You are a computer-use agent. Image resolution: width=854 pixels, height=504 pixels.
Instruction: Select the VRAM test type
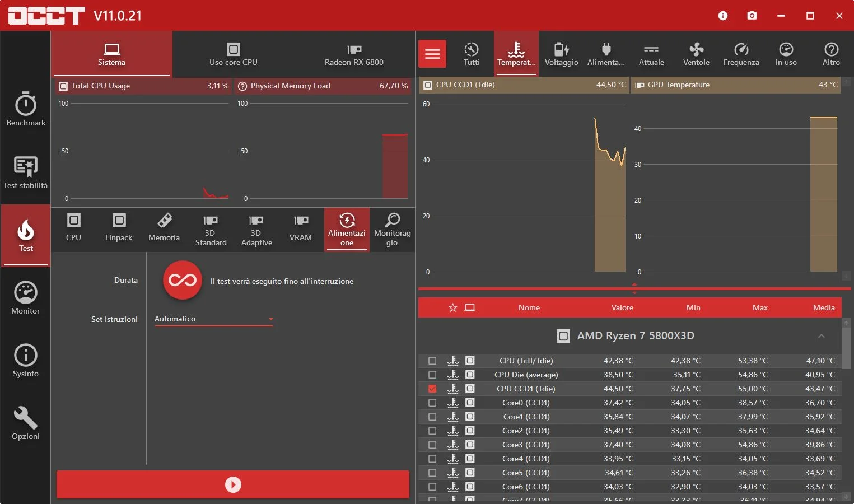301,228
